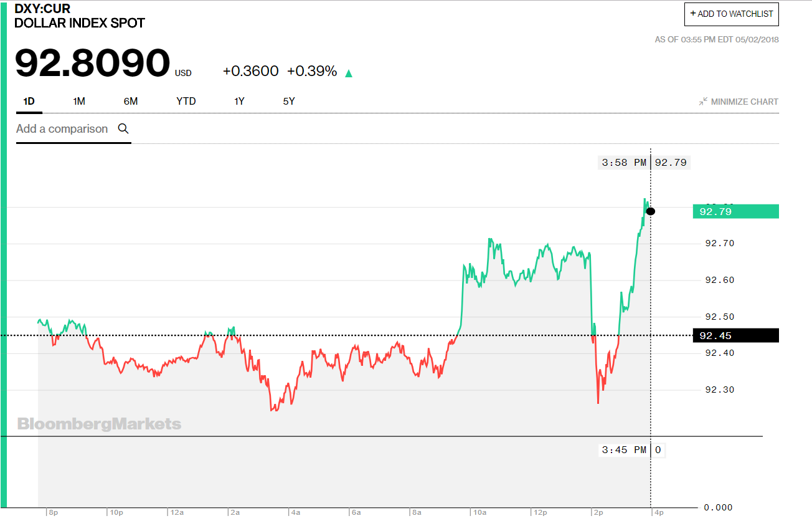Click the black dot marker on the chart line
The width and height of the screenshot is (812, 531).
651,211
